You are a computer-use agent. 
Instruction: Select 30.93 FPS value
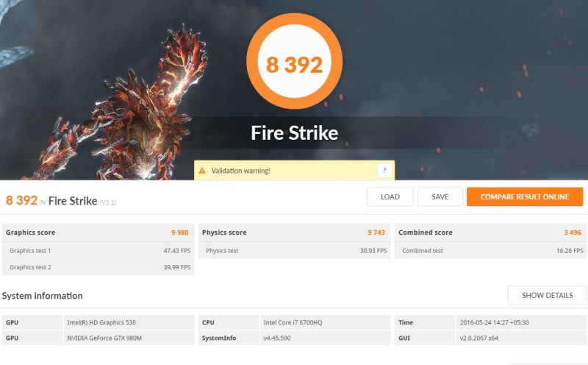pyautogui.click(x=373, y=251)
